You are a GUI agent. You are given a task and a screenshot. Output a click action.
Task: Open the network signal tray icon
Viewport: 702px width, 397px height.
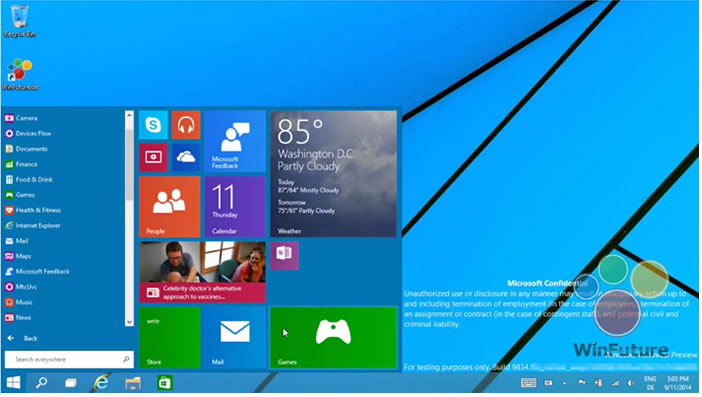[x=615, y=383]
